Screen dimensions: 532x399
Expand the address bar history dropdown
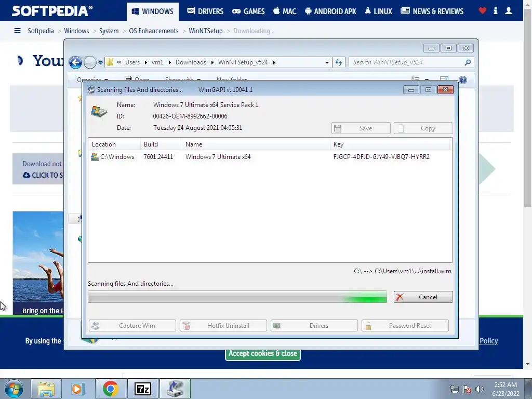click(x=327, y=62)
